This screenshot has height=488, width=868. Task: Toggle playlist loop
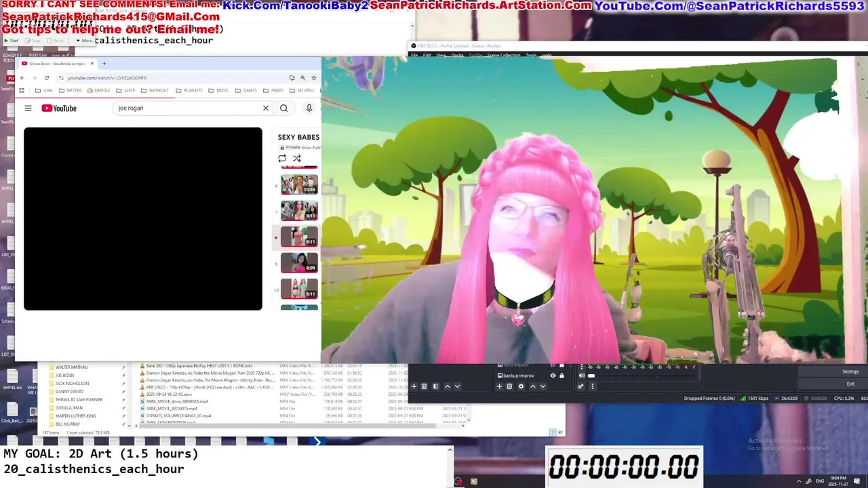click(x=282, y=159)
